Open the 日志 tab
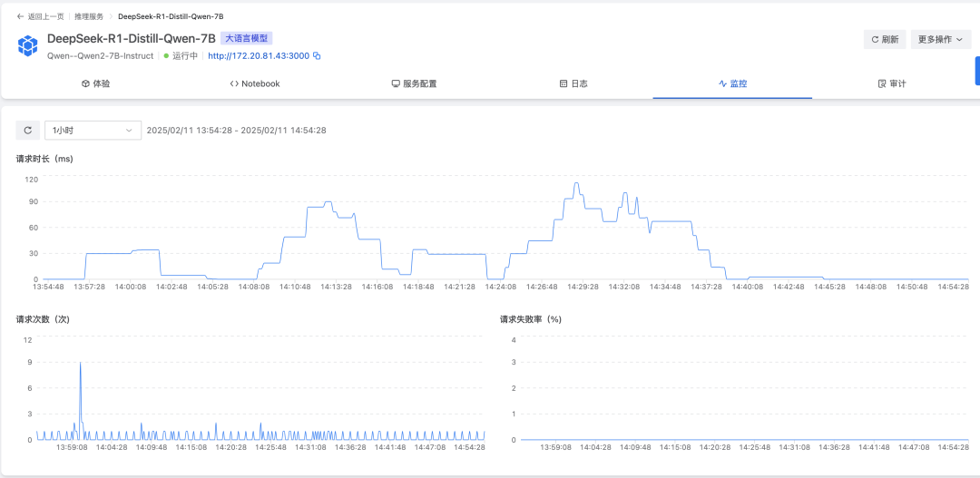980x478 pixels. point(573,83)
